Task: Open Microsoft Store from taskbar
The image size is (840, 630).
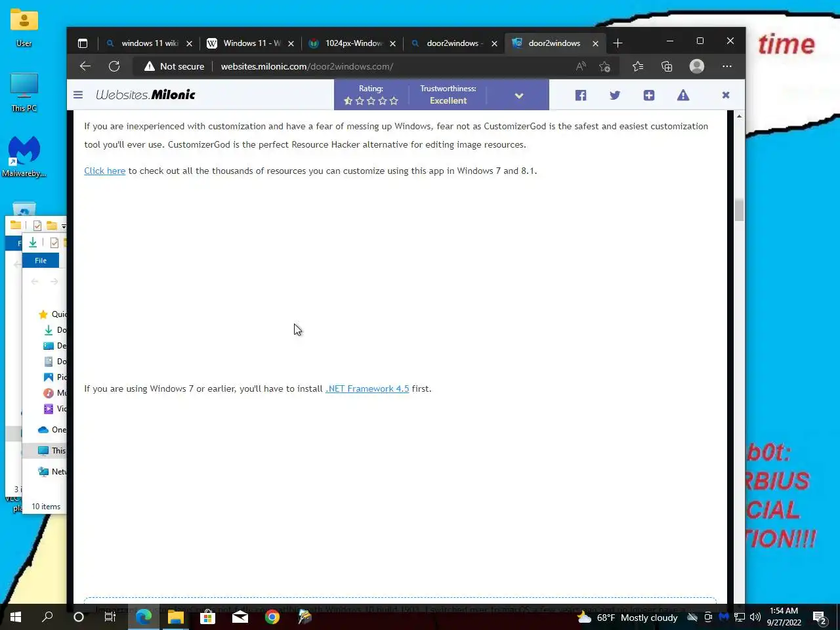Action: 207,617
